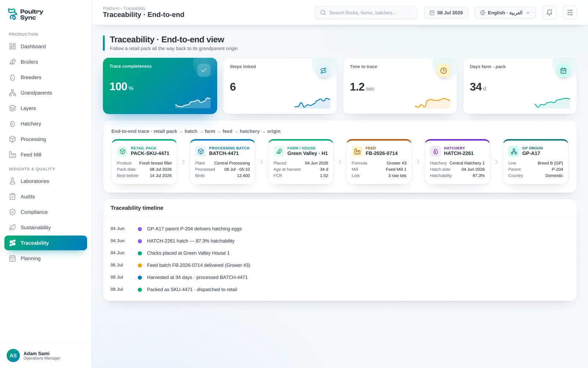
Task: Click the Birds 12,400 value
Action: point(243,176)
